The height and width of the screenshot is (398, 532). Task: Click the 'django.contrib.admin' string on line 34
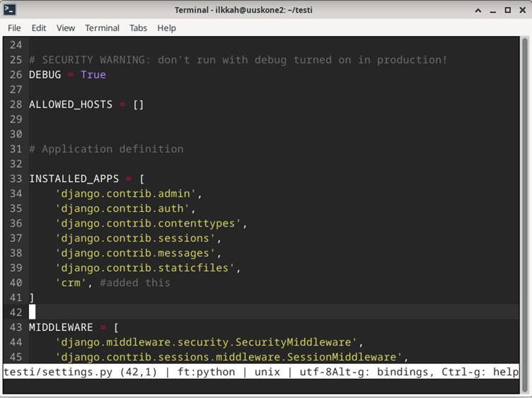129,194
